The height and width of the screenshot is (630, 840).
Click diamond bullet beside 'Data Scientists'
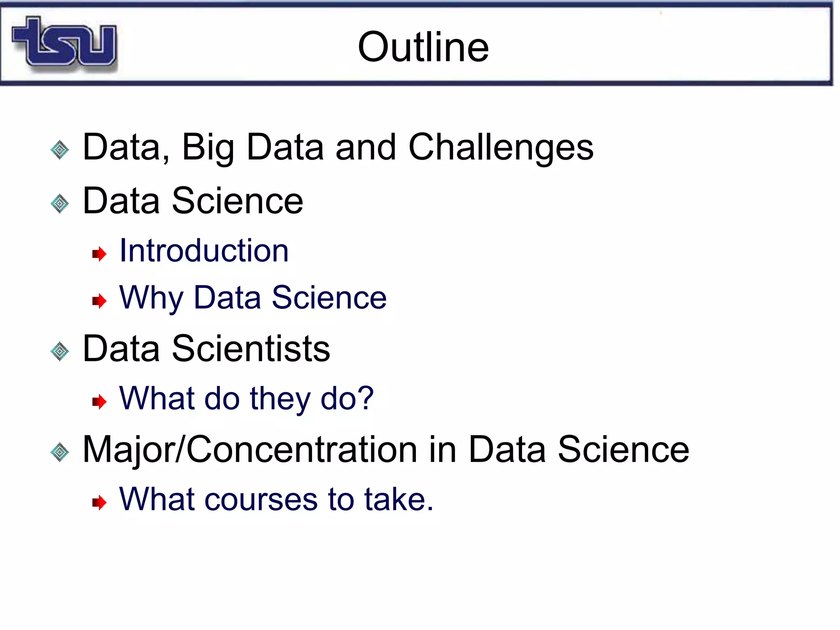coord(60,351)
